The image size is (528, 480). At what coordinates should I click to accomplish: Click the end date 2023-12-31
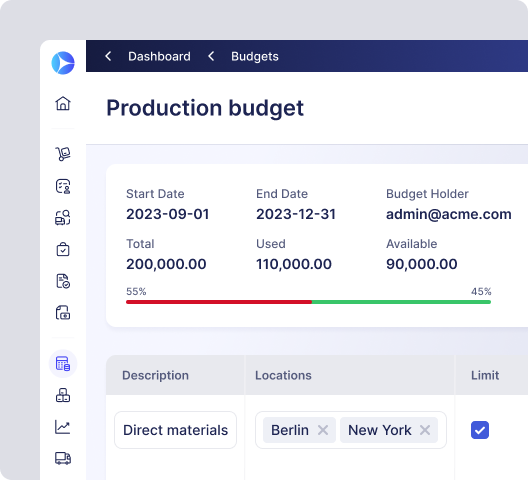[x=296, y=214]
